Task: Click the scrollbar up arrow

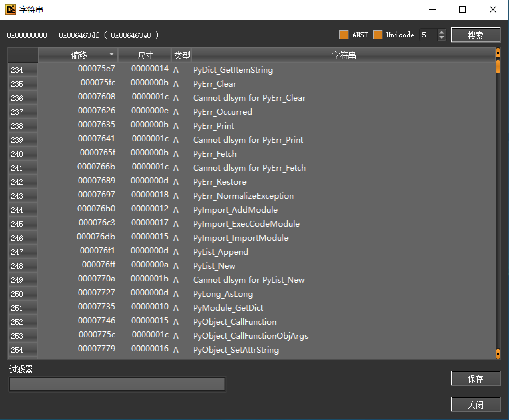Action: coord(498,53)
